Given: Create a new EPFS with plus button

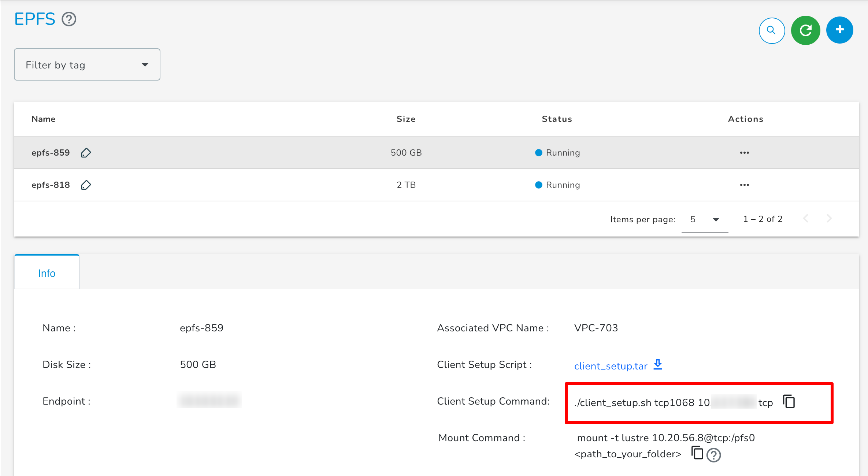Looking at the screenshot, I should click(x=840, y=30).
